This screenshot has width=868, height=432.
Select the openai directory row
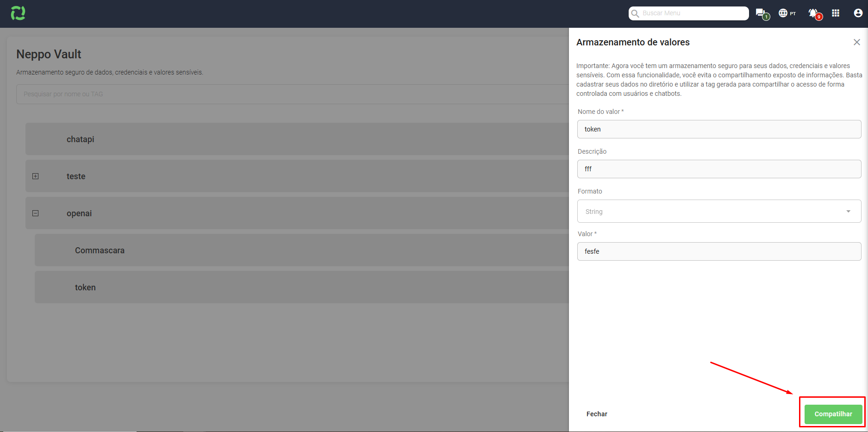(297, 213)
